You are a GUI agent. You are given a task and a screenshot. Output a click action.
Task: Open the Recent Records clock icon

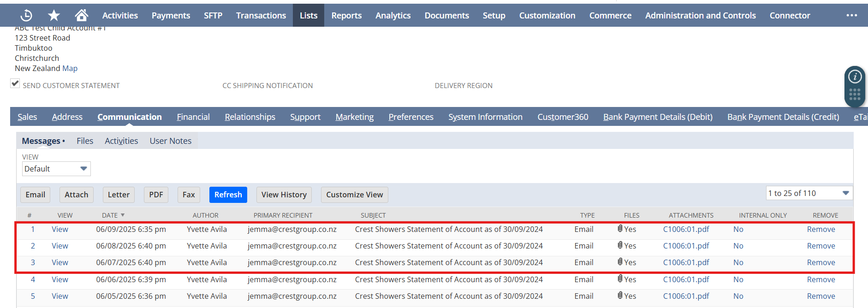pyautogui.click(x=26, y=15)
